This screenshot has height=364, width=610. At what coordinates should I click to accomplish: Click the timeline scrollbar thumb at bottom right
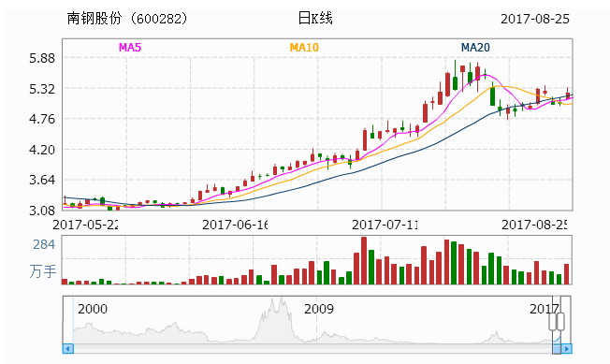[x=557, y=348]
